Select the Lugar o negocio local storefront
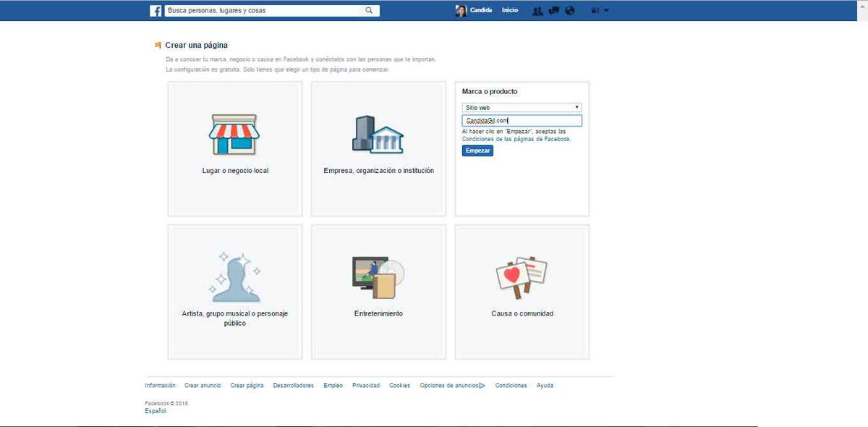 (234, 135)
